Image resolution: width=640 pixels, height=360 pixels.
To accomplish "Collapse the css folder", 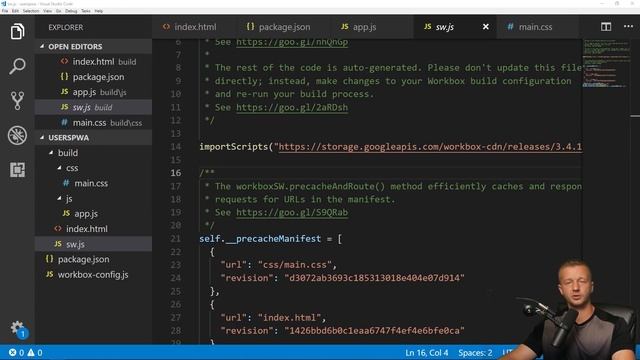I will click(93, 168).
